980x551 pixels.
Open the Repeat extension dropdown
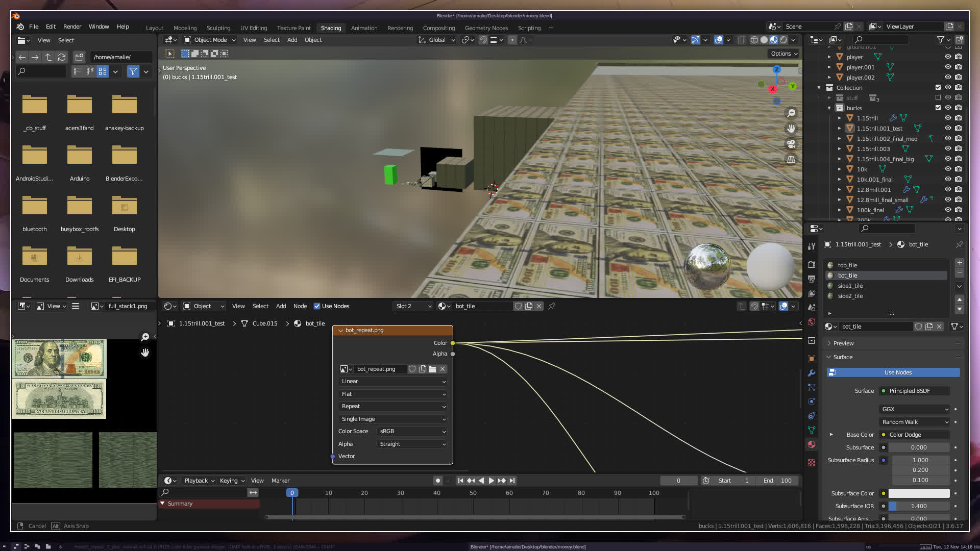393,407
